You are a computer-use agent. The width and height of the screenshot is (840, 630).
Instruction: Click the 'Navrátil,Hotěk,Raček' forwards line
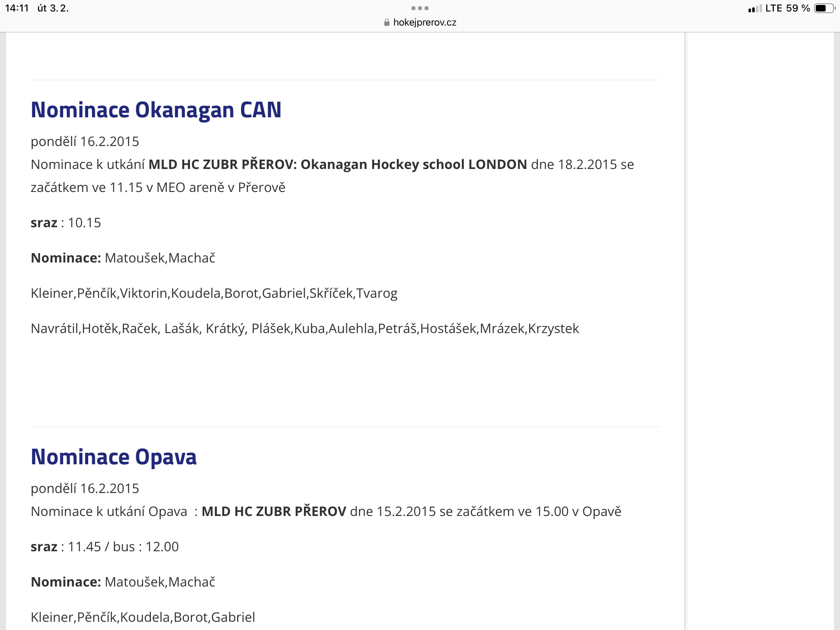pyautogui.click(x=304, y=329)
